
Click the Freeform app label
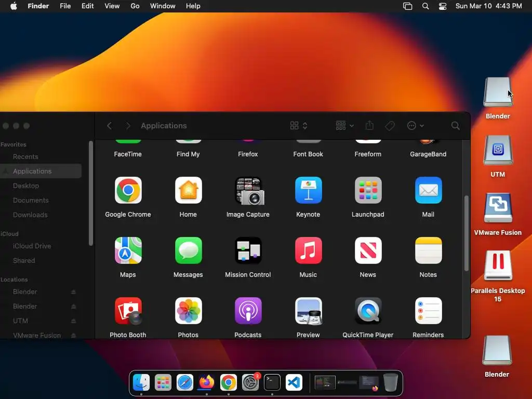368,154
